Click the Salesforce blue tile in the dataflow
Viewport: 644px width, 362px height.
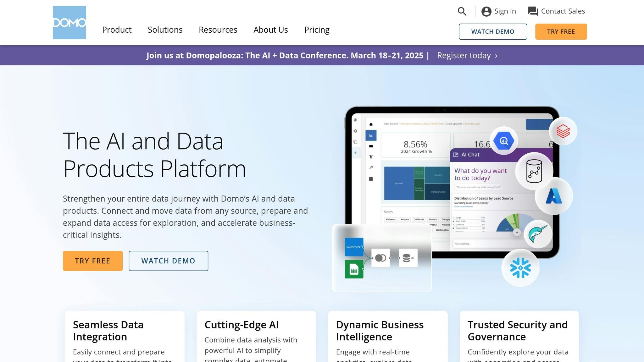[354, 247]
